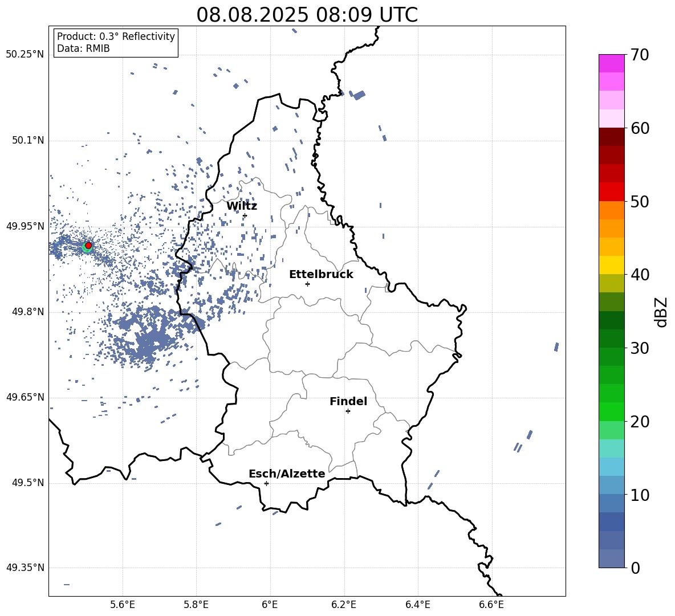The height and width of the screenshot is (616, 675).
Task: Click the 49.95°N latitude label
Action: (x=25, y=226)
